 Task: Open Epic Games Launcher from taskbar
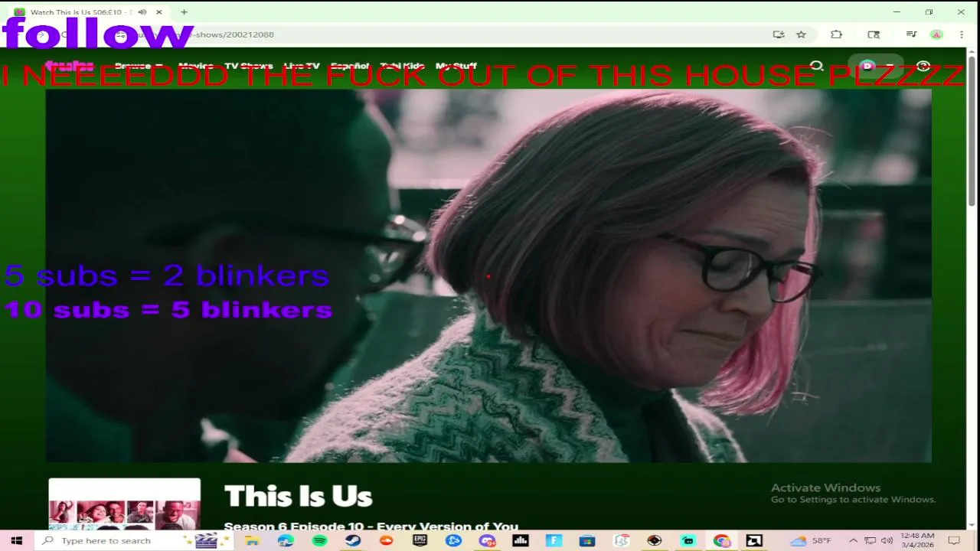coord(420,540)
